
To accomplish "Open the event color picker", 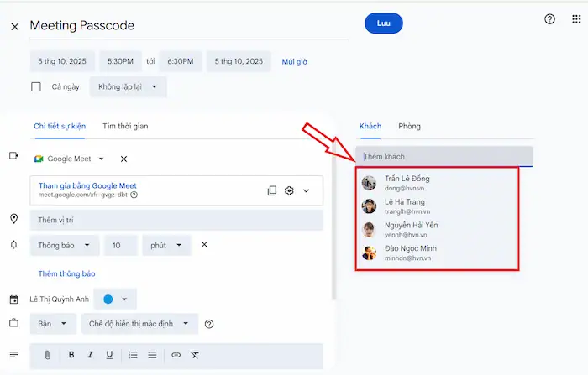I will (115, 299).
